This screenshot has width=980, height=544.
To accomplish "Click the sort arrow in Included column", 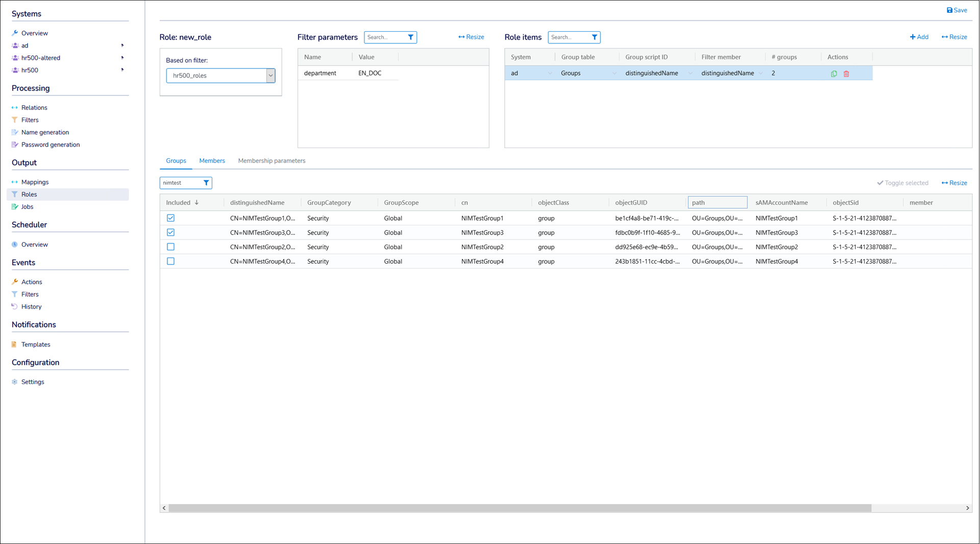I will click(x=197, y=203).
